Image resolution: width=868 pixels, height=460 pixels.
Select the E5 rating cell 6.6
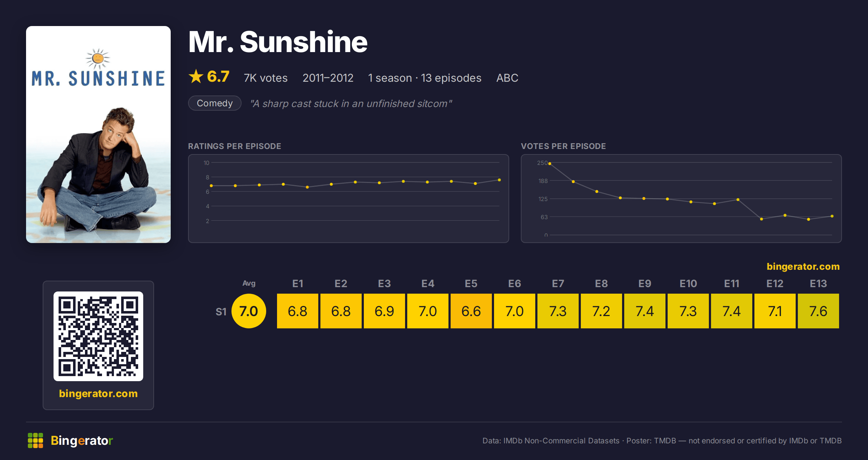(x=471, y=311)
